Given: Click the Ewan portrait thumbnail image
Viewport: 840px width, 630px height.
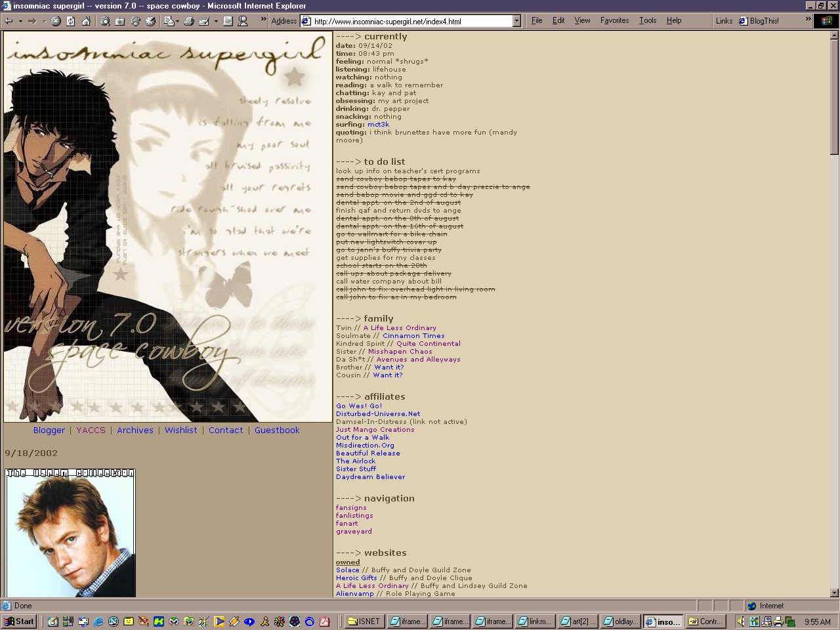Looking at the screenshot, I should click(x=70, y=533).
